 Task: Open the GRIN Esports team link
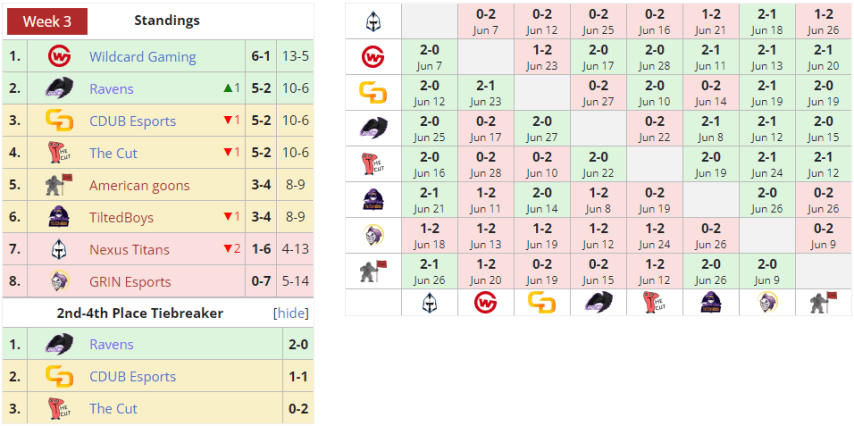click(x=130, y=281)
